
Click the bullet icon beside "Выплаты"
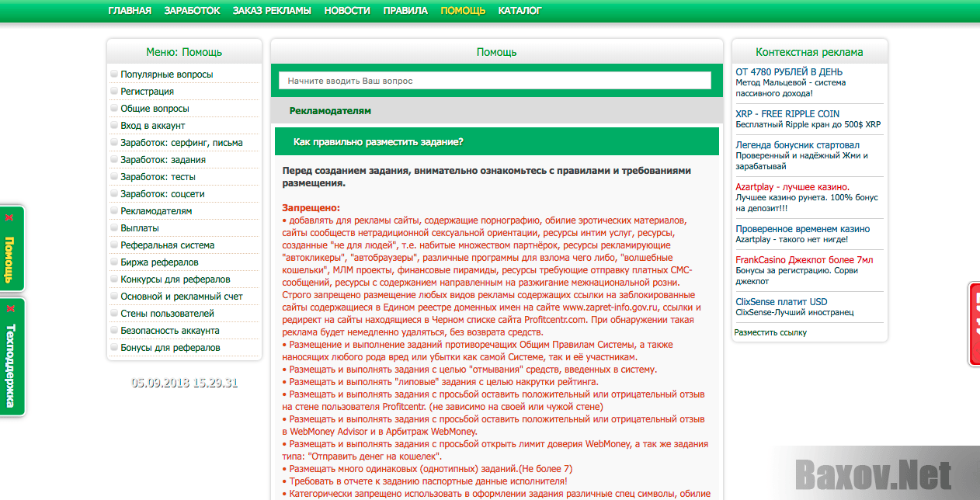[x=116, y=227]
